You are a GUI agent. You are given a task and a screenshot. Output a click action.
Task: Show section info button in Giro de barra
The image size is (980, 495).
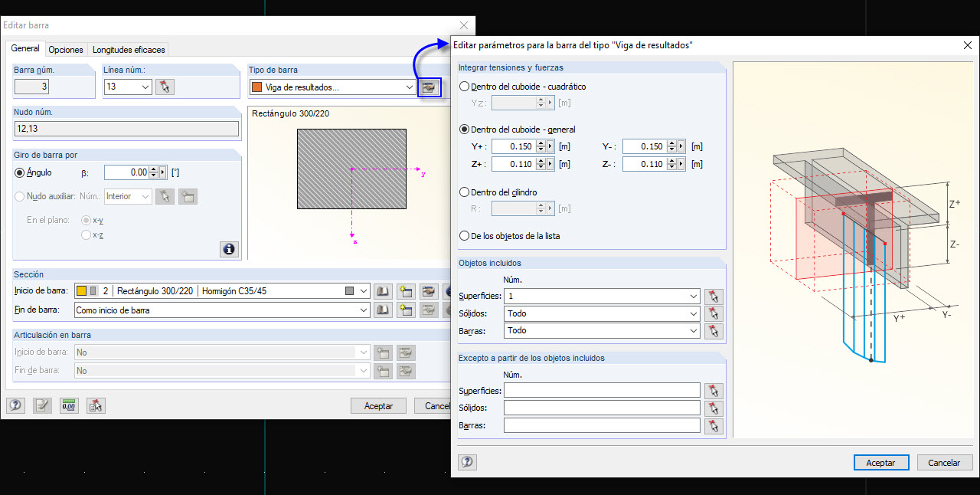229,249
